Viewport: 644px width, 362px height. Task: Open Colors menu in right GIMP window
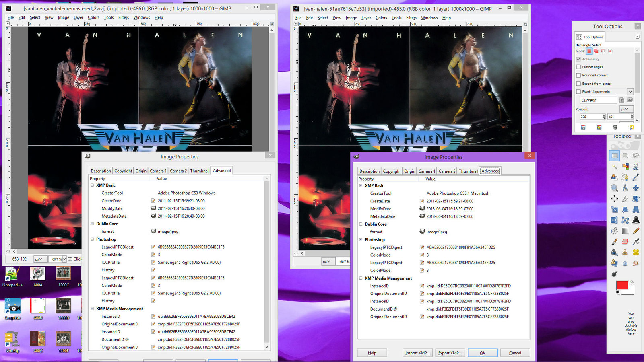pyautogui.click(x=381, y=18)
